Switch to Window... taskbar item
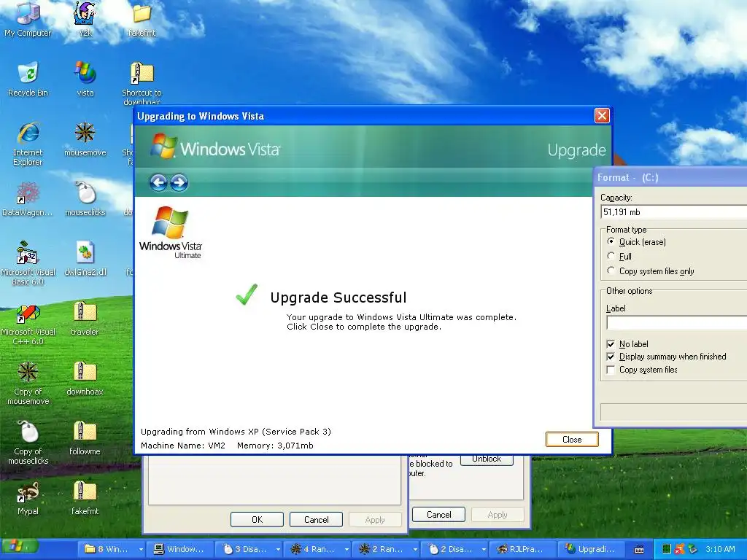Viewport: 747px width, 560px height. (x=179, y=549)
